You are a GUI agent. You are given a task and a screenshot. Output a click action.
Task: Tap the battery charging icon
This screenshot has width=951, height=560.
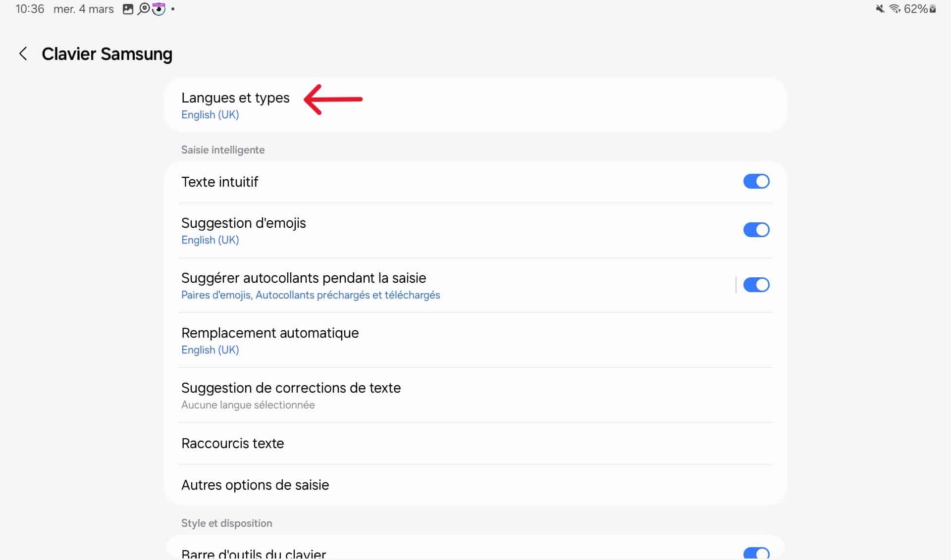pos(933,9)
